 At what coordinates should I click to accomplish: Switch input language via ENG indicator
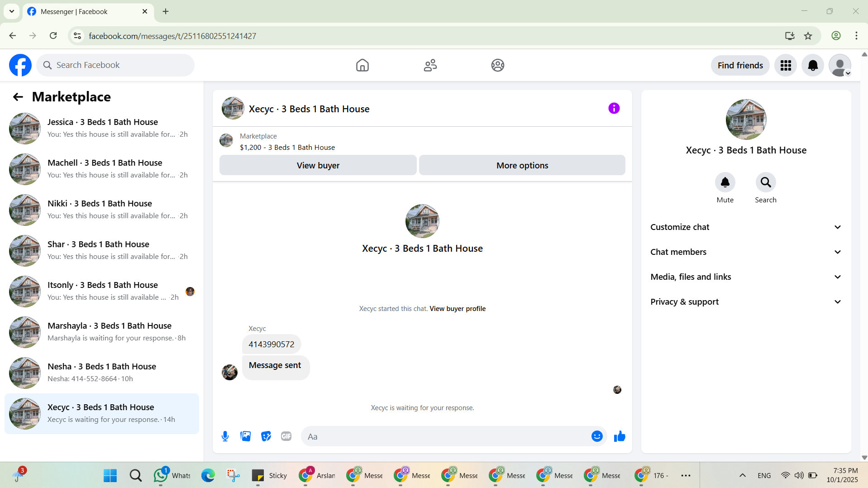point(764,475)
